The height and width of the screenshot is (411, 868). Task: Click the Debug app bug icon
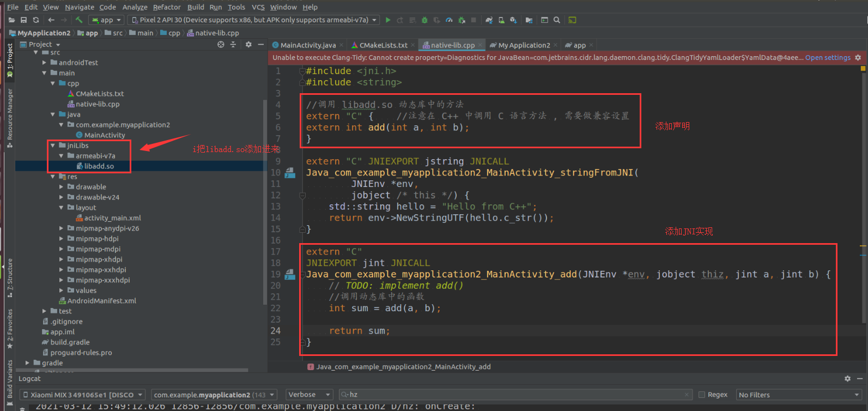(424, 20)
